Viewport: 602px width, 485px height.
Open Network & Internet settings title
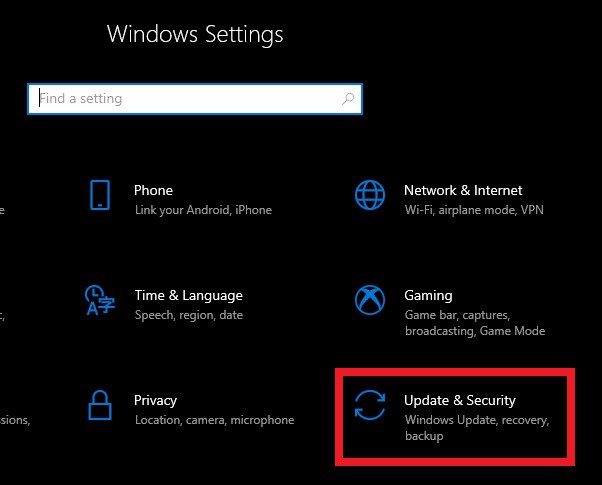[463, 190]
